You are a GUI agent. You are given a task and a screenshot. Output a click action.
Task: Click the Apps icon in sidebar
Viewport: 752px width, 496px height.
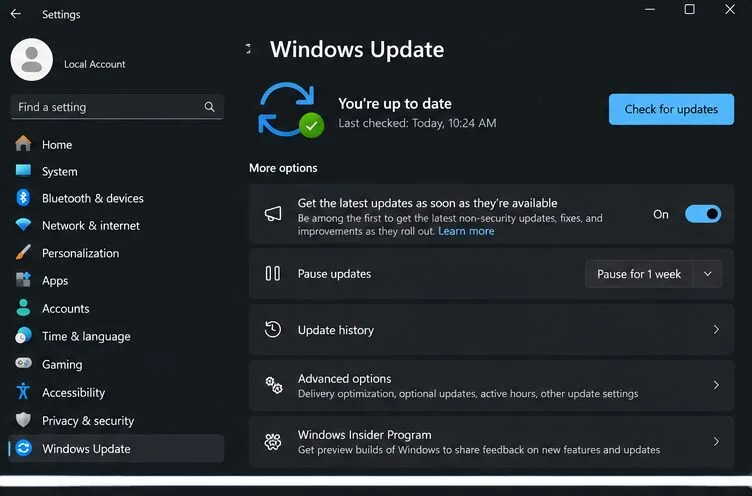[23, 280]
